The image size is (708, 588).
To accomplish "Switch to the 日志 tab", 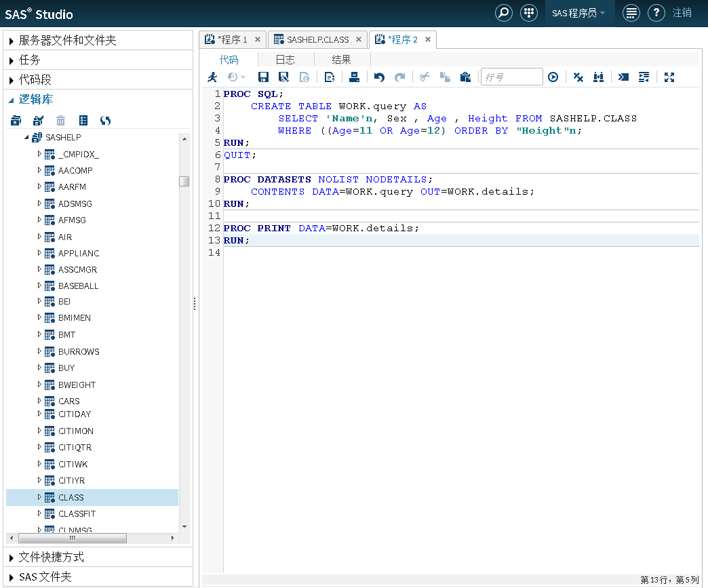I will [285, 60].
